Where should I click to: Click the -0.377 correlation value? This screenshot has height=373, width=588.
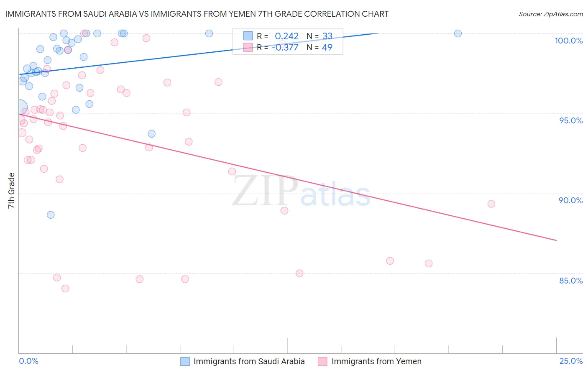[285, 47]
